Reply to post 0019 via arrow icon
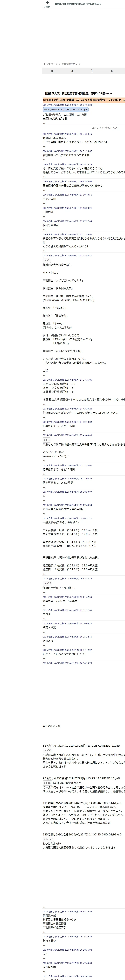The width and height of the screenshot is (125, 980). coord(44,574)
